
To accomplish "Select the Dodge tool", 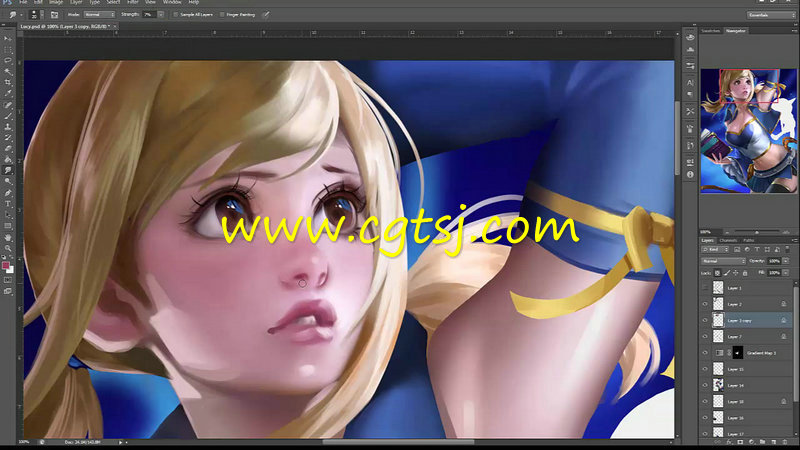I will [x=8, y=181].
